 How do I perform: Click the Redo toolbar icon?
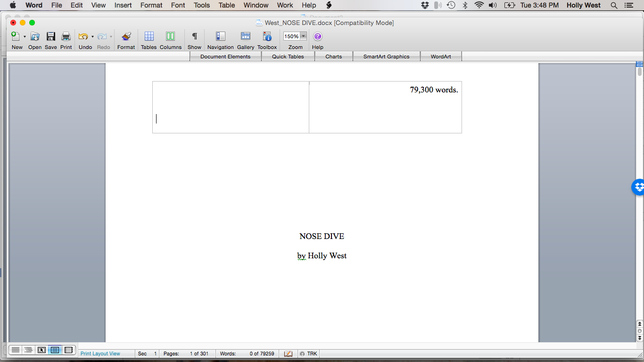[102, 36]
